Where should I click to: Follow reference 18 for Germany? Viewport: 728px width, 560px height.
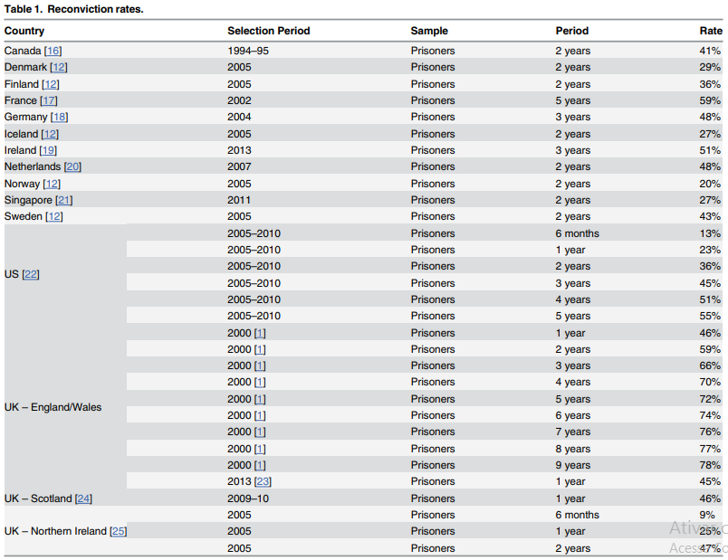pos(59,117)
